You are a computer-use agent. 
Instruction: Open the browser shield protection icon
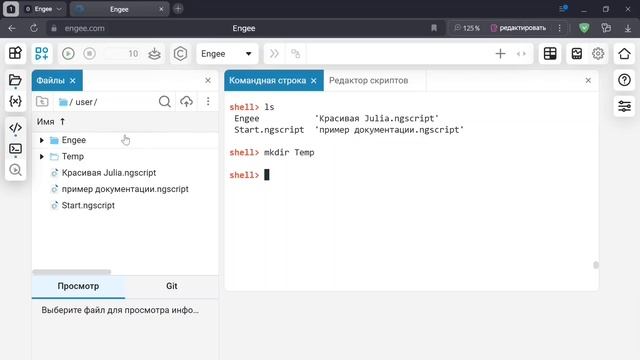[x=584, y=28]
